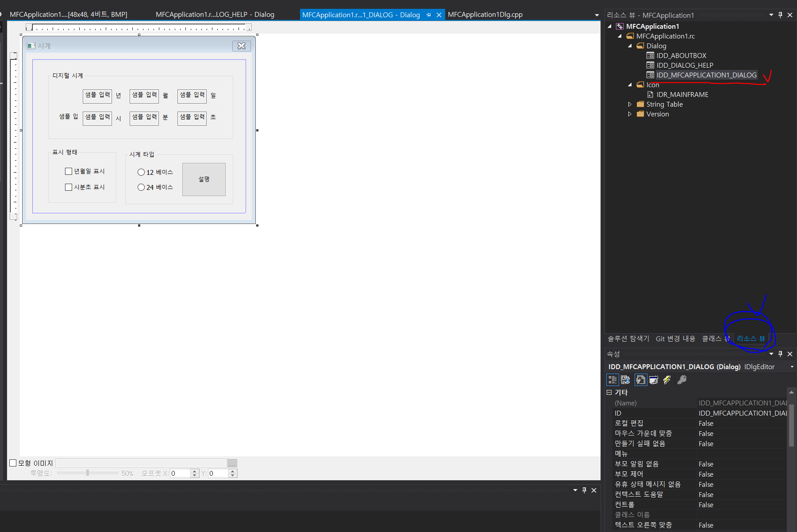
Task: Open the document tab overflow dropdown
Action: [x=597, y=15]
